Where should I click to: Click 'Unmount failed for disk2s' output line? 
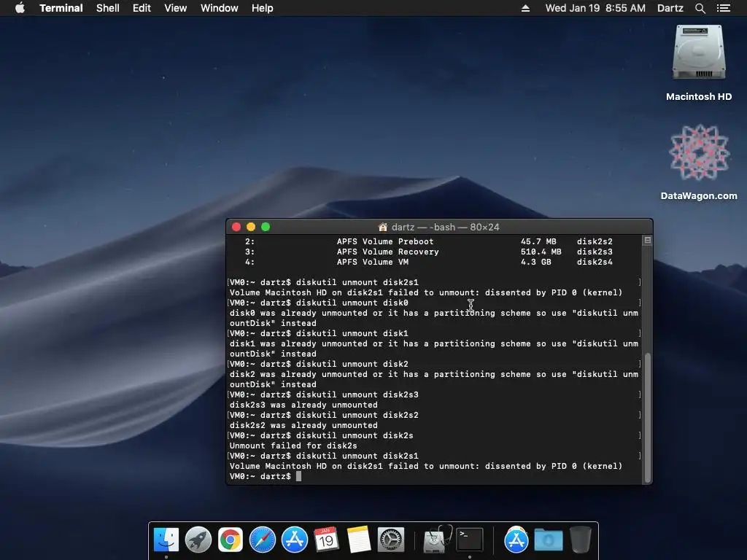pyautogui.click(x=293, y=446)
